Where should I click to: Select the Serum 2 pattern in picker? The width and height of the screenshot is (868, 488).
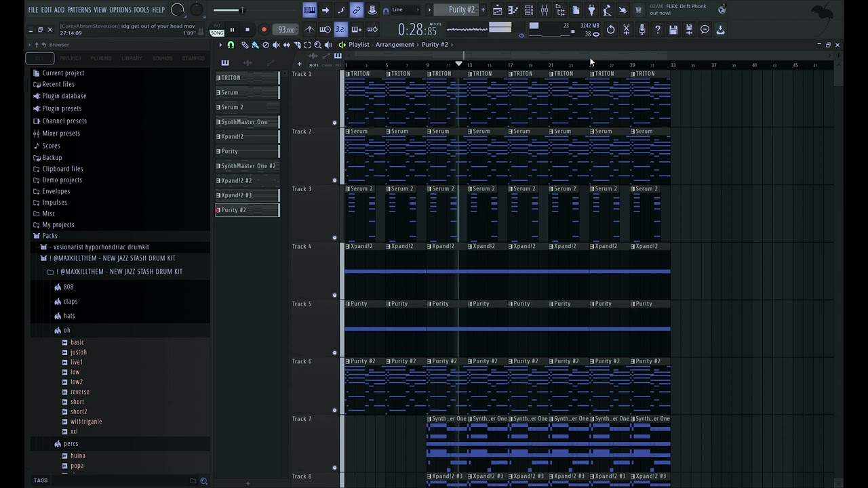248,107
